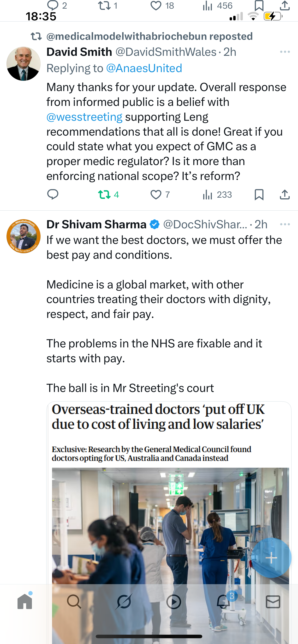The height and width of the screenshot is (644, 298).
Task: Open the Search tab
Action: [74, 602]
